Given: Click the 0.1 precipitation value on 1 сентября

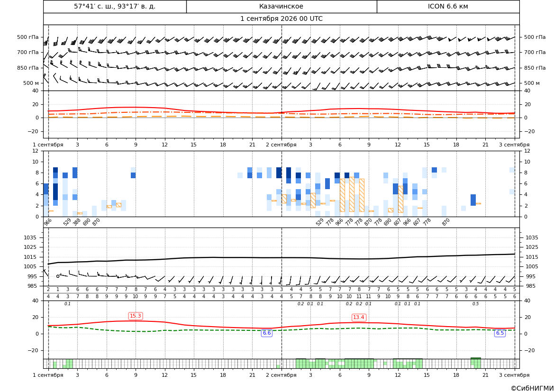Looking at the screenshot, I should [x=67, y=304].
